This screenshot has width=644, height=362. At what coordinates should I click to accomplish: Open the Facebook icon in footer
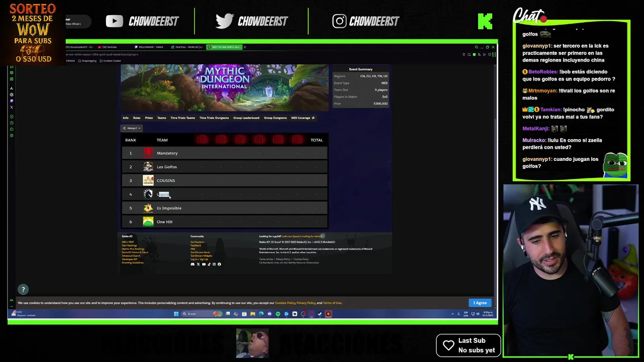tap(219, 264)
